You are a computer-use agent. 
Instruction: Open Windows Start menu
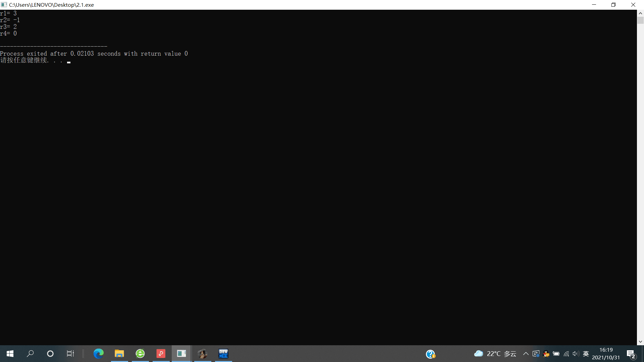point(10,354)
